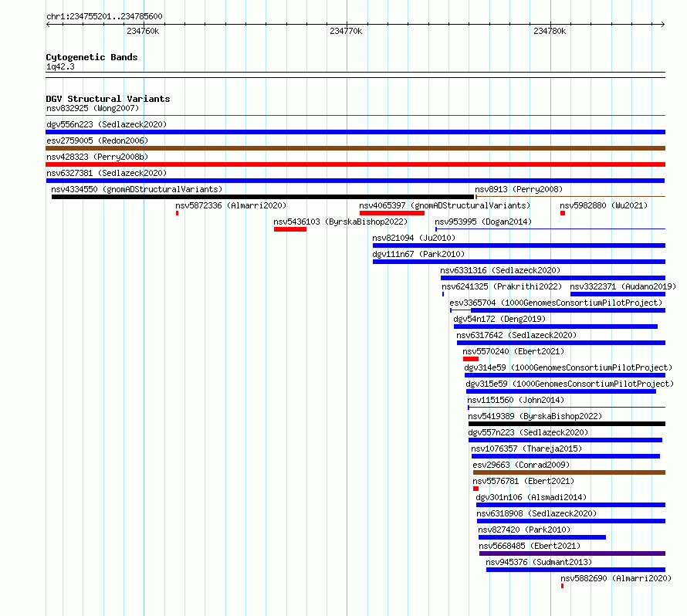The width and height of the screenshot is (687, 616).
Task: Select the blue nsv821094 bar
Action: [519, 245]
